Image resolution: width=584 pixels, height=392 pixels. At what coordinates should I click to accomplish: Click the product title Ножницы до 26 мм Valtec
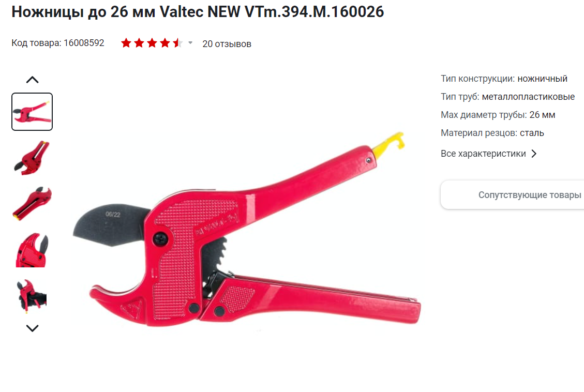198,11
